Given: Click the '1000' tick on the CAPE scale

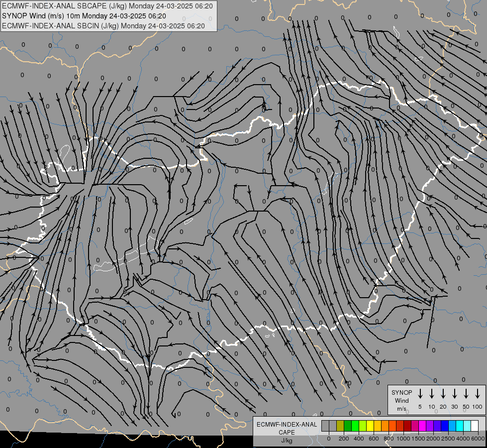Looking at the screenshot, I should point(403,439).
